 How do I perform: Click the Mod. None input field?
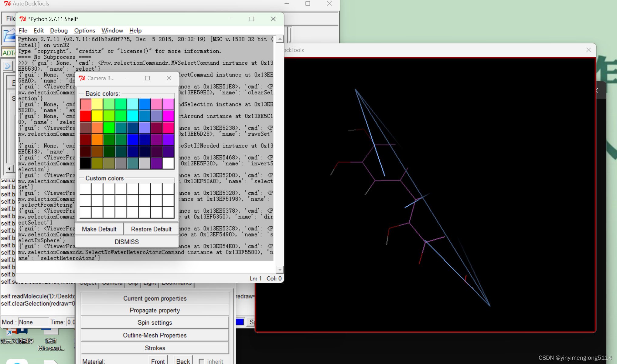[x=33, y=322]
